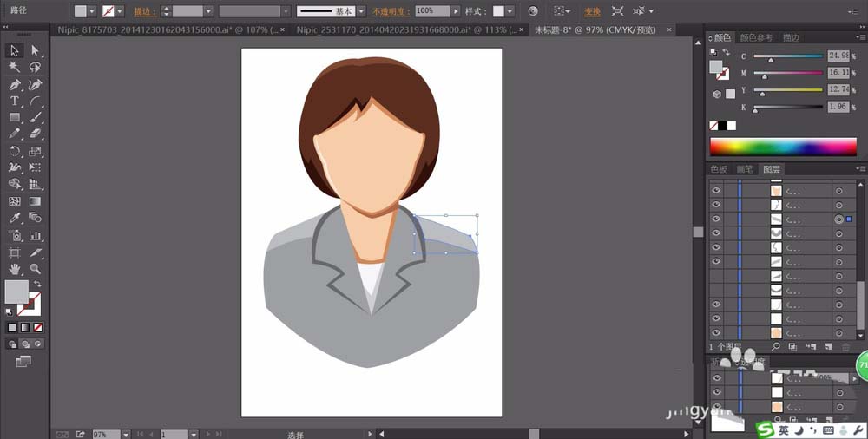
Task: Select the Direct Selection tool
Action: (x=36, y=51)
